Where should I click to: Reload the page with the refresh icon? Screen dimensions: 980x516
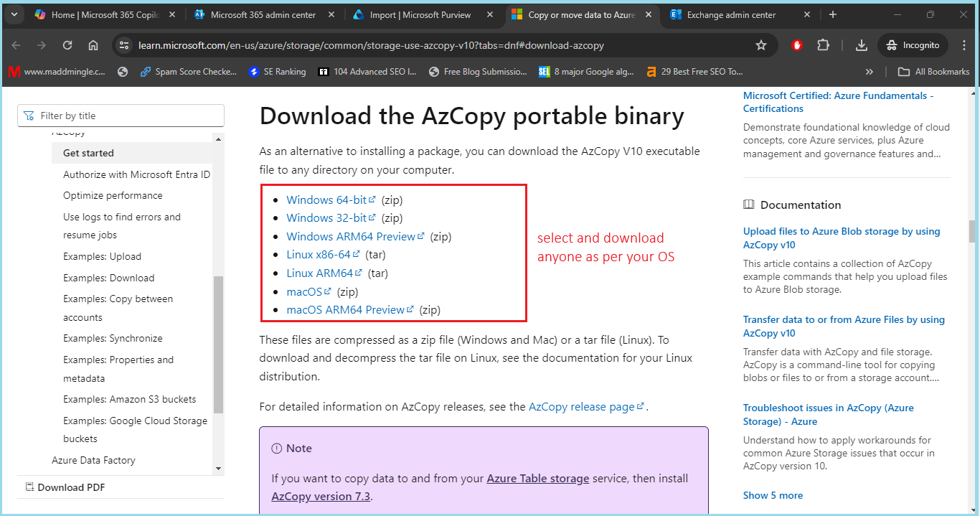[x=67, y=45]
